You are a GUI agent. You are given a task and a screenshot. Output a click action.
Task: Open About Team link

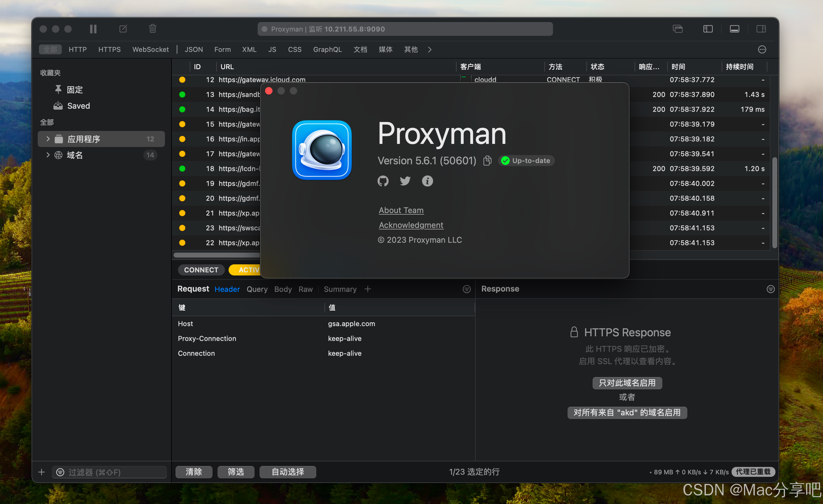(401, 210)
